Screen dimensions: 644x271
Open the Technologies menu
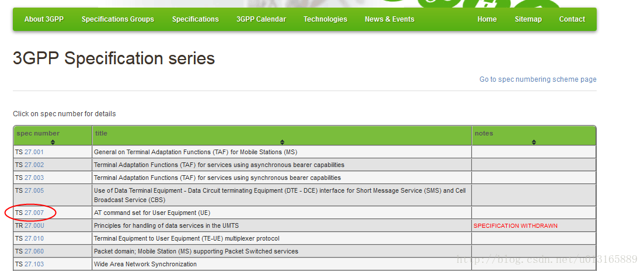(325, 19)
